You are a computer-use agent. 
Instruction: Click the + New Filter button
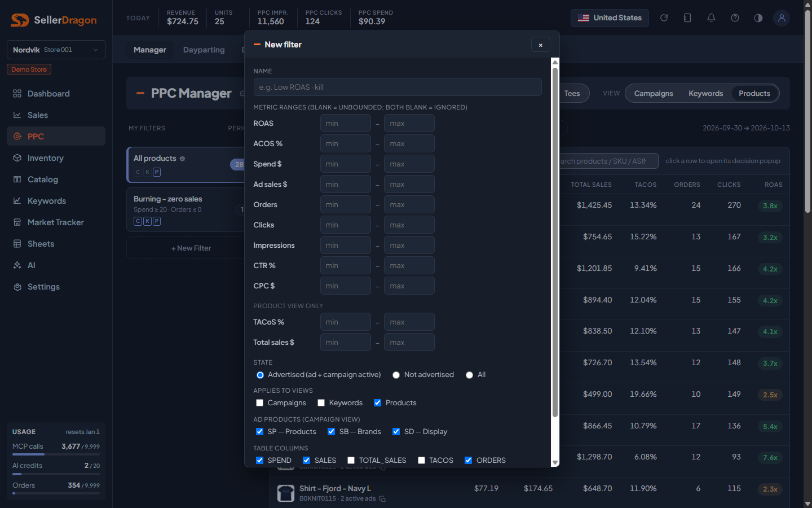pos(191,248)
